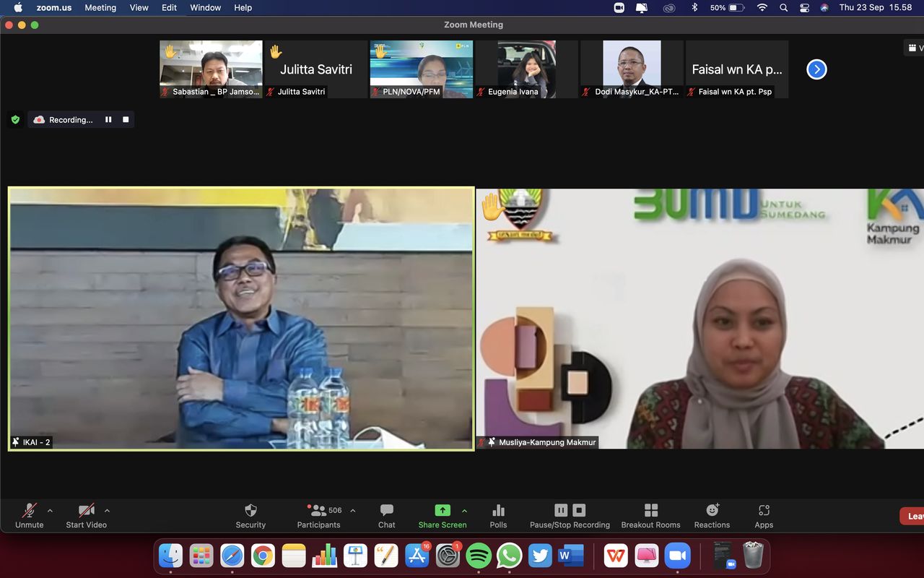Image resolution: width=924 pixels, height=578 pixels.
Task: Open the Help menu
Action: tap(243, 7)
